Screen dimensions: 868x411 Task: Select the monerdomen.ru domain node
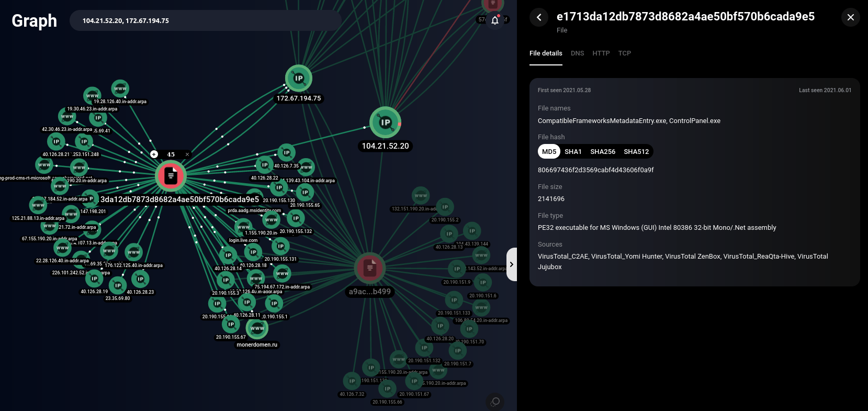(x=257, y=328)
